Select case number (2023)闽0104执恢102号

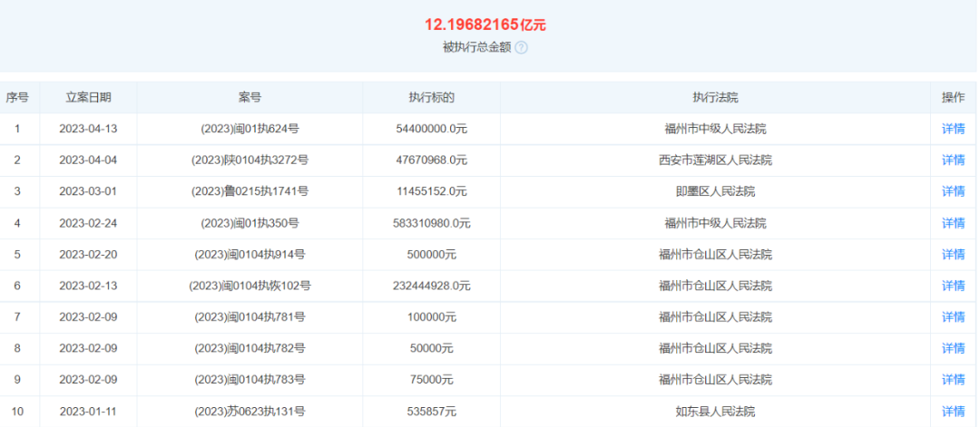point(250,286)
